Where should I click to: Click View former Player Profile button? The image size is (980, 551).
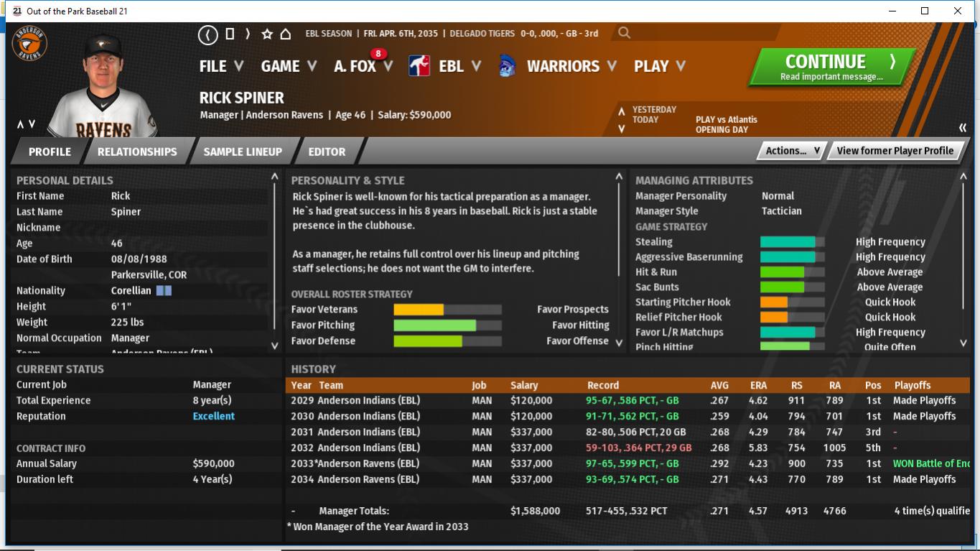[895, 151]
